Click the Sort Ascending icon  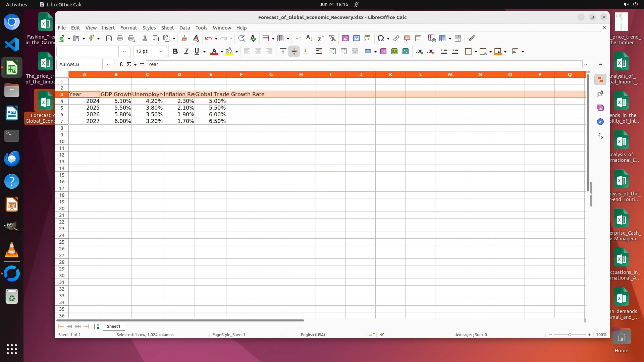309,38
